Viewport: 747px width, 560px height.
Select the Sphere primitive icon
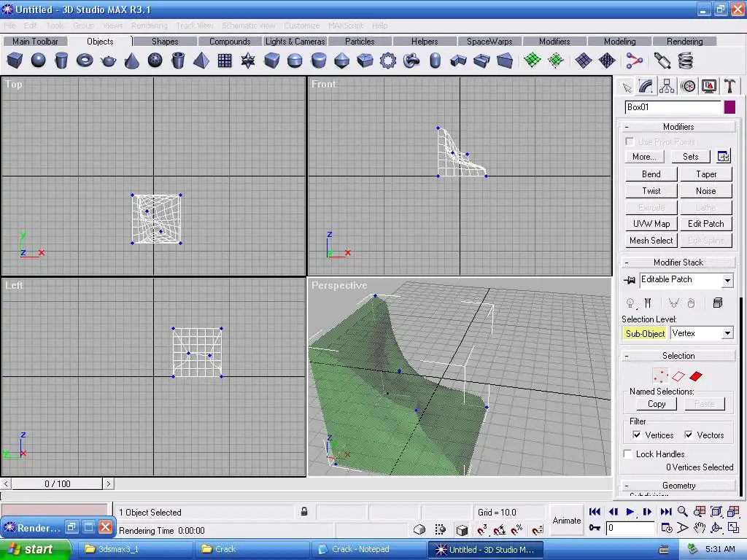point(38,61)
